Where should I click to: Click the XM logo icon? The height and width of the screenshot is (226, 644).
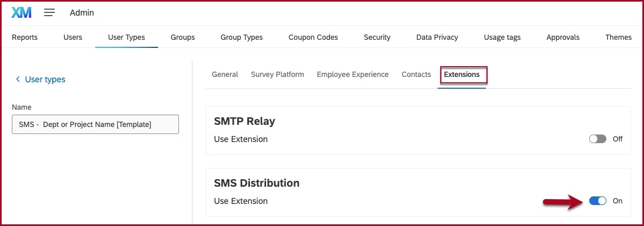[22, 13]
